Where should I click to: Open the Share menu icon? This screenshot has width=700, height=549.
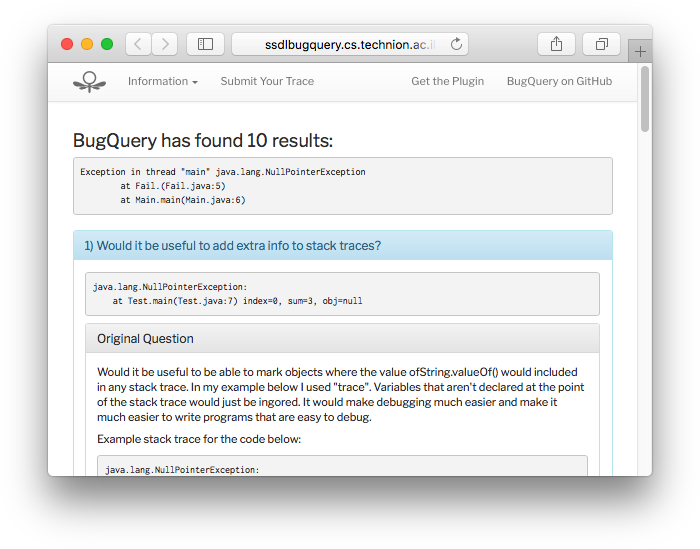556,44
